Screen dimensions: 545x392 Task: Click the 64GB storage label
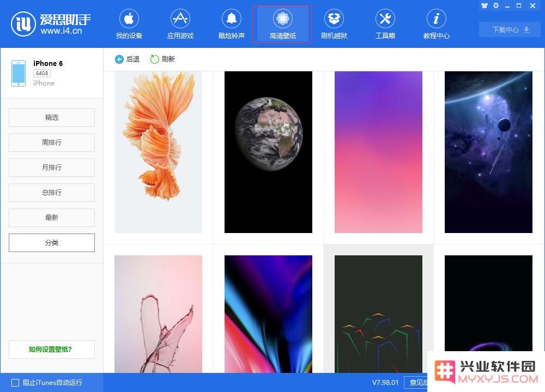42,73
